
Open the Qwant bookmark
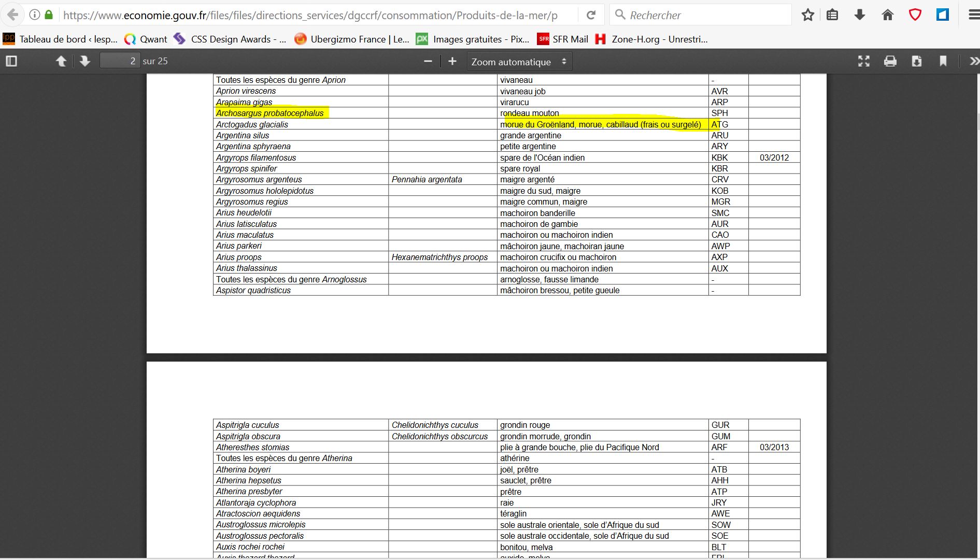[146, 39]
